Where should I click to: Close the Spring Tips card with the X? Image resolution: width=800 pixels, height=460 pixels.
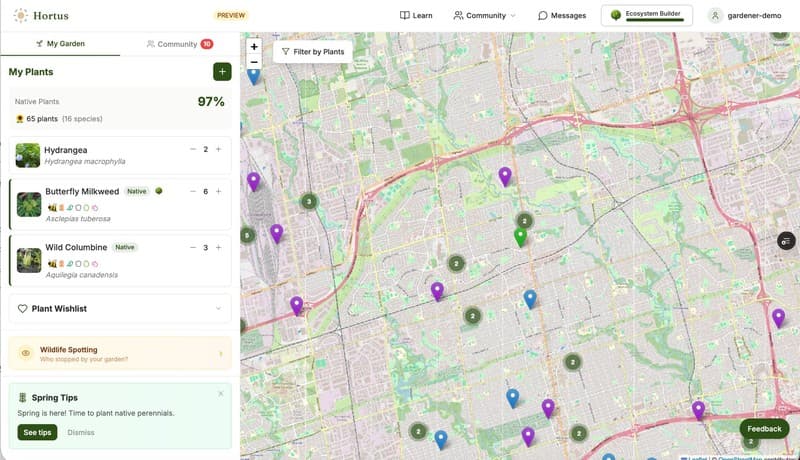coord(221,393)
